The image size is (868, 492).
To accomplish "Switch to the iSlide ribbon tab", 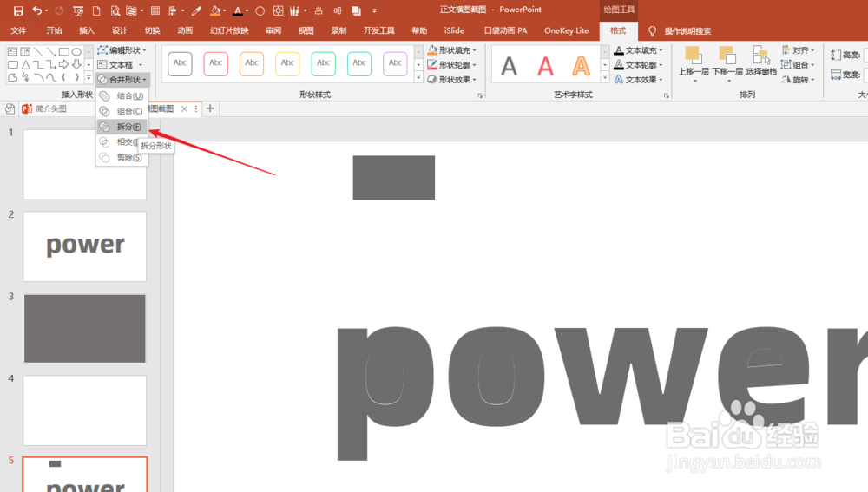I will pyautogui.click(x=454, y=30).
